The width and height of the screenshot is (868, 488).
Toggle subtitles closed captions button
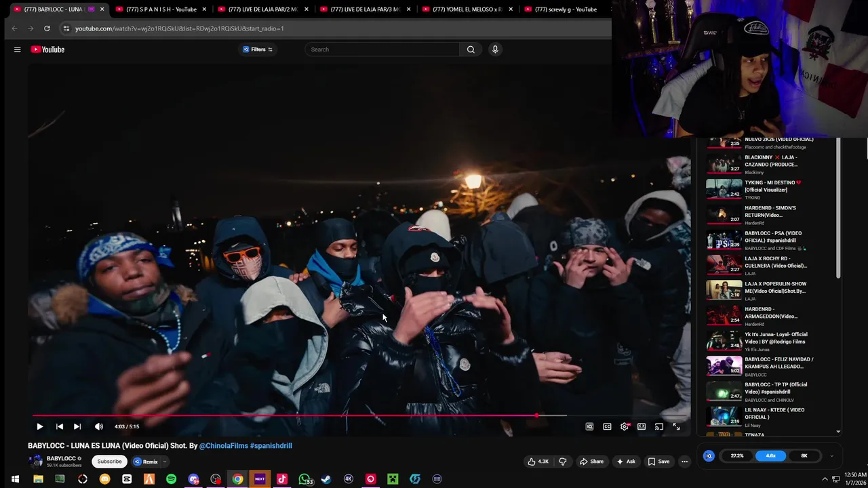click(x=607, y=426)
